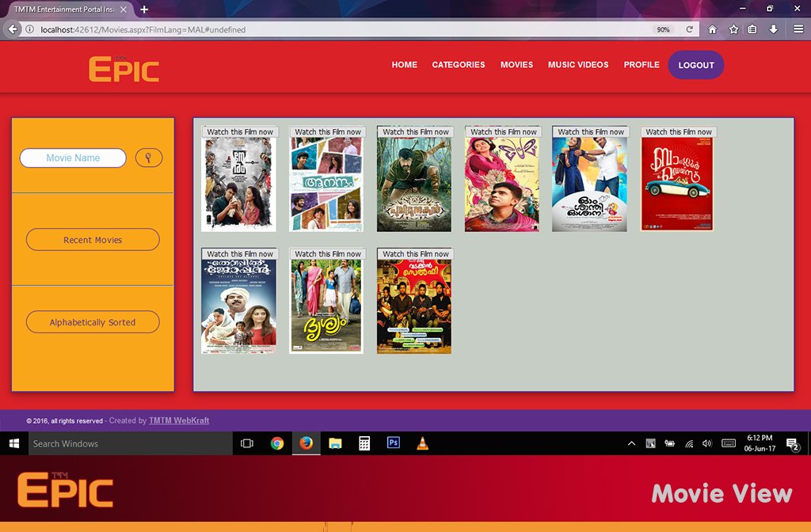Open the Om Shanti Oshana dancing couple poster
The width and height of the screenshot is (811, 532).
pyautogui.click(x=589, y=184)
